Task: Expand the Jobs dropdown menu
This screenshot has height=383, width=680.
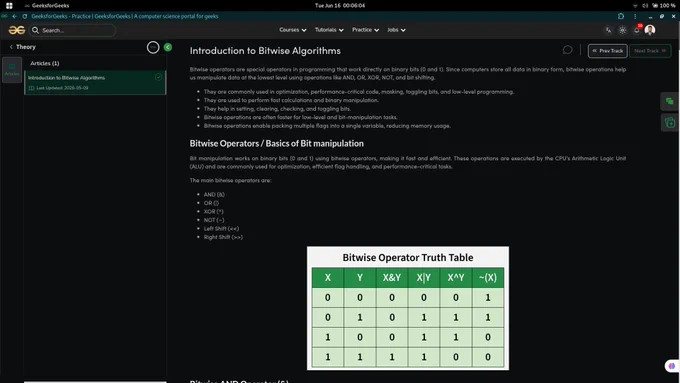Action: pos(396,30)
